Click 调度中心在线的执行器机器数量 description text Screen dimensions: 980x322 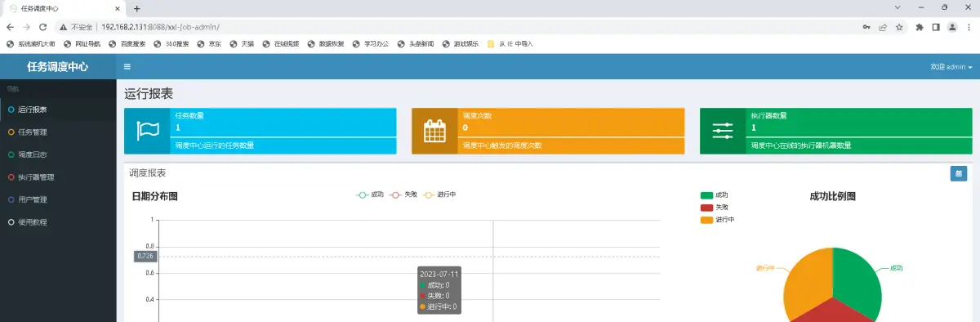[x=801, y=145]
